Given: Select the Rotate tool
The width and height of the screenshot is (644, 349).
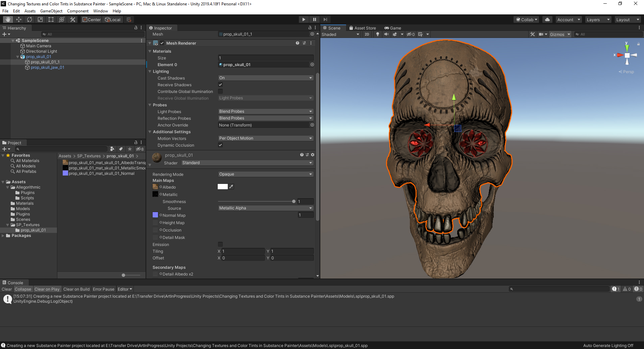Looking at the screenshot, I should pos(30,19).
